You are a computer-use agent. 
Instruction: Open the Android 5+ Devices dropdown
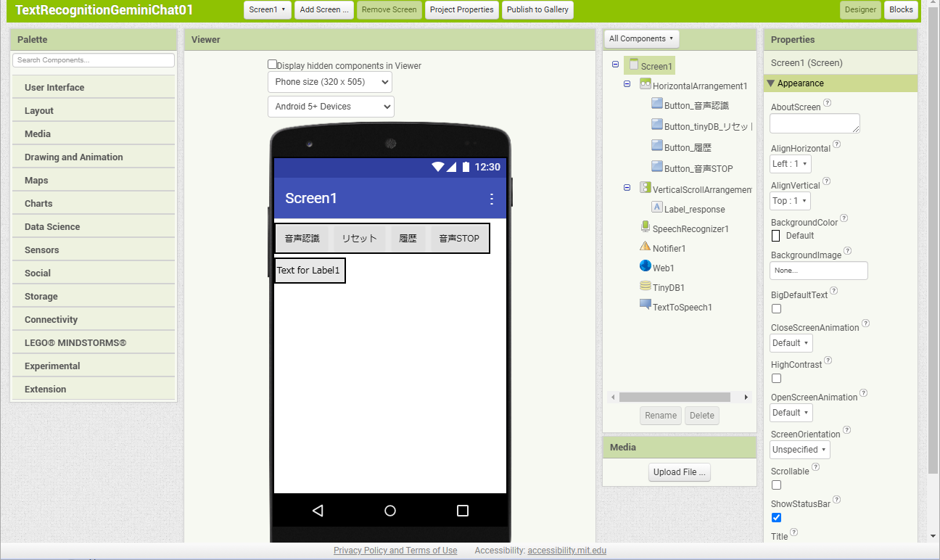tap(331, 107)
